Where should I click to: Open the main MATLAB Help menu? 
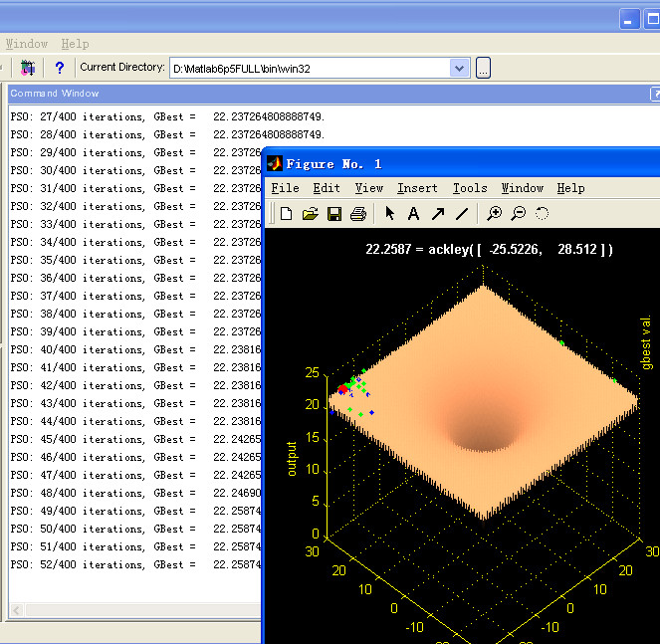(75, 44)
